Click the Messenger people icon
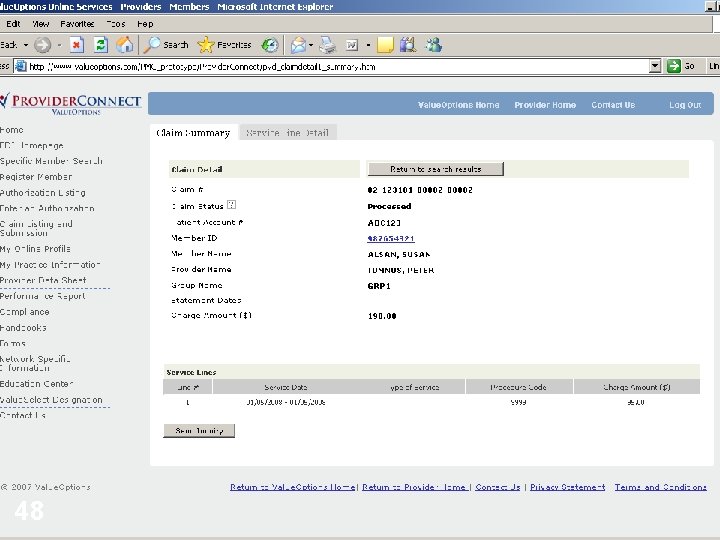This screenshot has height=540, width=720. (x=433, y=45)
